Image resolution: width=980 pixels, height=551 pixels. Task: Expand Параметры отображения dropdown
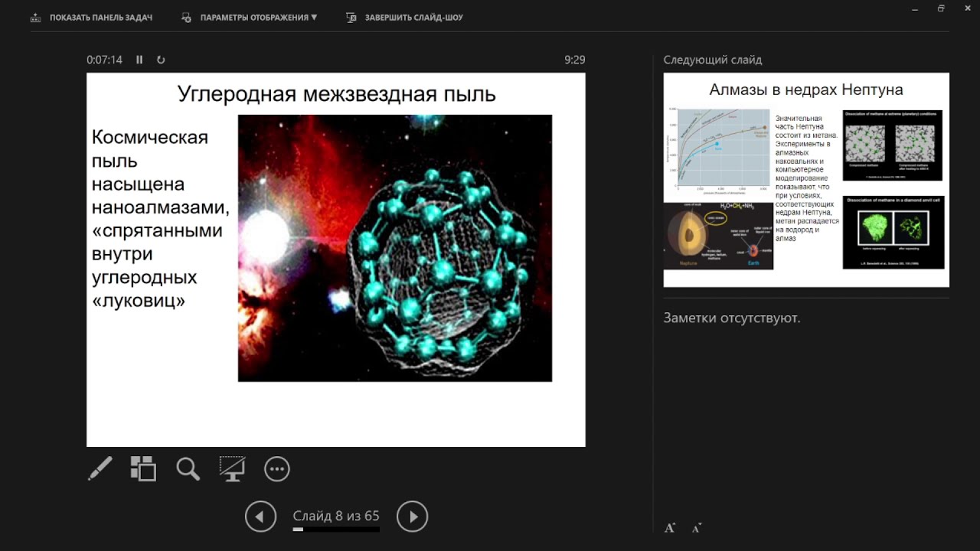259,18
